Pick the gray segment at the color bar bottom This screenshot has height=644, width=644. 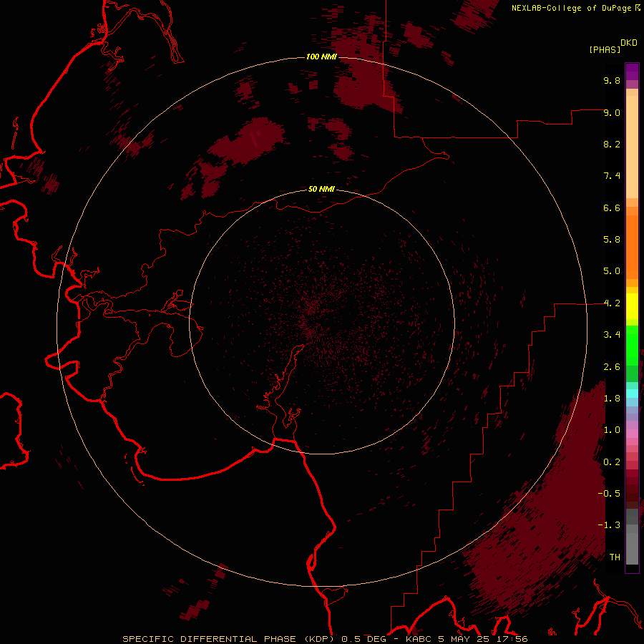pyautogui.click(x=632, y=545)
